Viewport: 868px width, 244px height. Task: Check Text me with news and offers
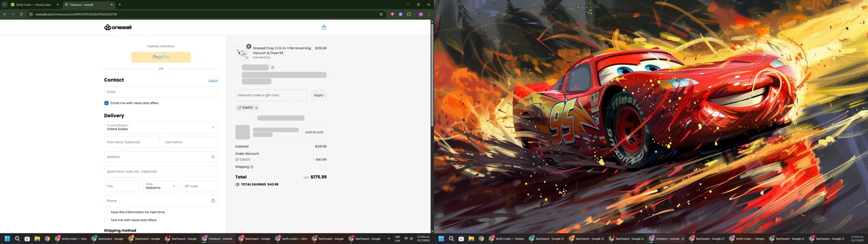(106, 220)
